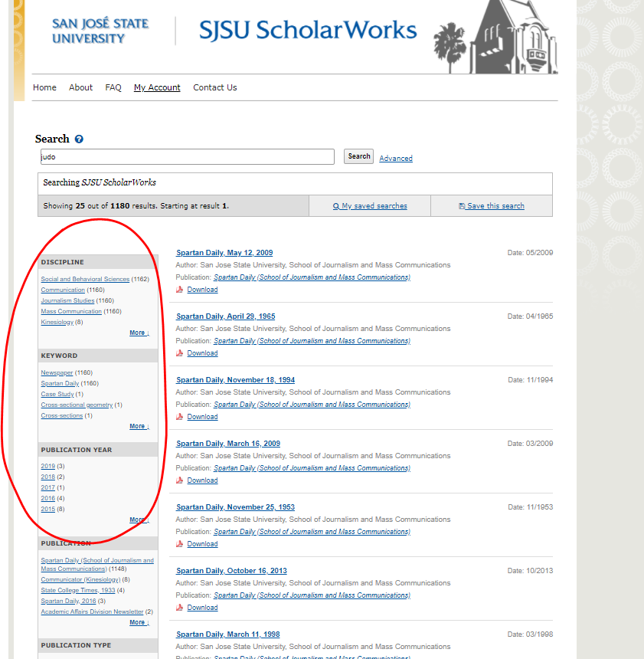Download Spartan Daily, April 29, 1965
Image resolution: width=644 pixels, height=659 pixels.
202,353
